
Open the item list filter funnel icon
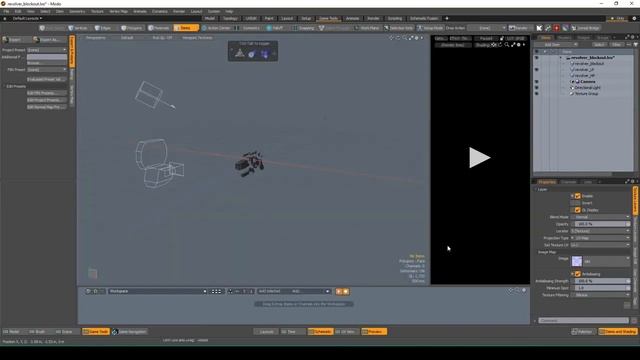(x=636, y=44)
